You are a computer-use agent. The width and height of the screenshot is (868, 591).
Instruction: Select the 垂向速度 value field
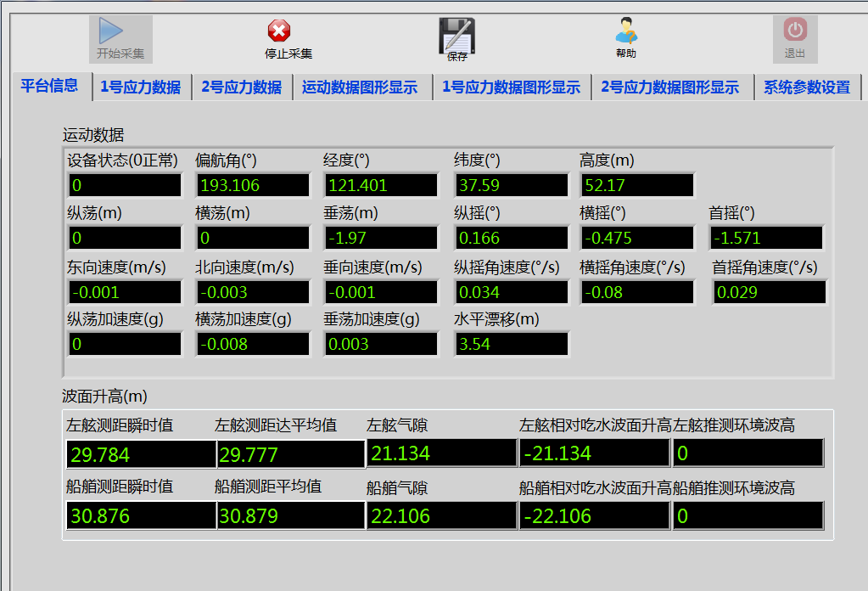tap(381, 292)
